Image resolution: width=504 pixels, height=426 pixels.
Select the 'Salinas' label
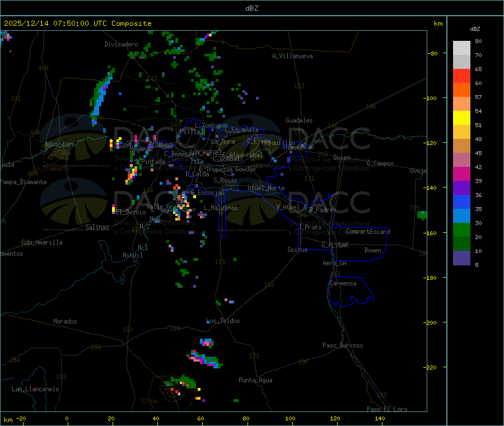(97, 227)
